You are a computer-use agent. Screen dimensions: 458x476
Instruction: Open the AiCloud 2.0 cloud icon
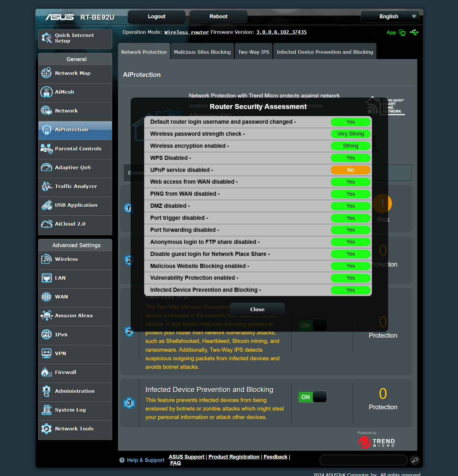46,224
